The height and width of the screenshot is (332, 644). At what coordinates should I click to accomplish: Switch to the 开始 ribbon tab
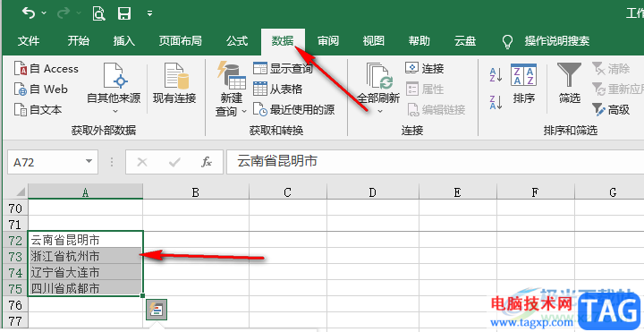coord(78,41)
